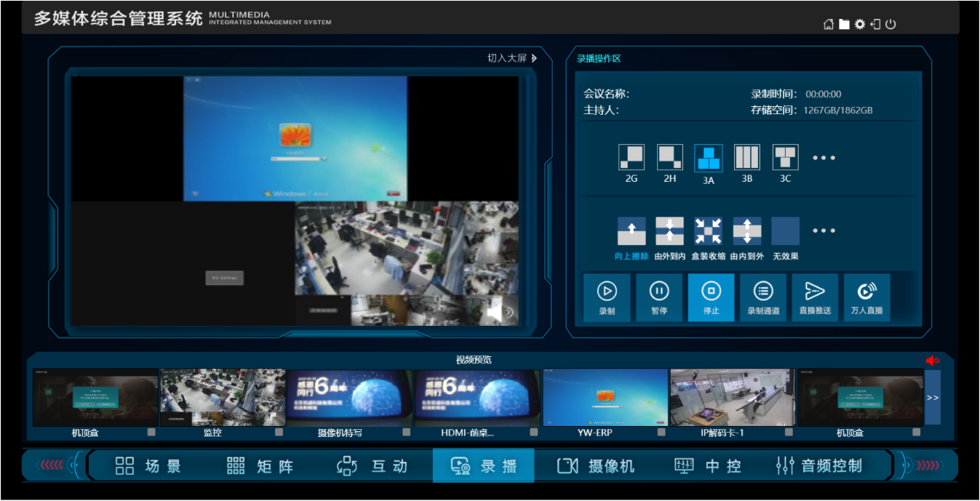
Task: Click the 直播推送 button
Action: click(x=815, y=297)
